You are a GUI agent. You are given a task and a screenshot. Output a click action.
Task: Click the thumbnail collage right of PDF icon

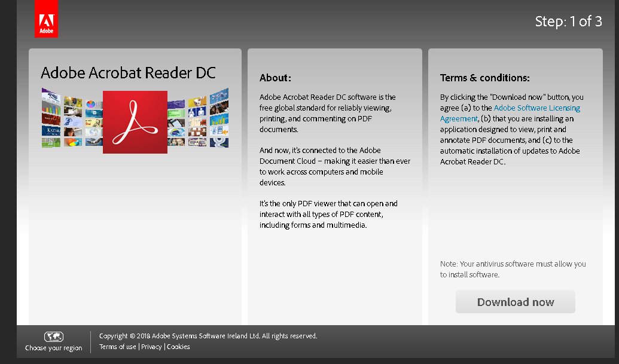[x=198, y=118]
